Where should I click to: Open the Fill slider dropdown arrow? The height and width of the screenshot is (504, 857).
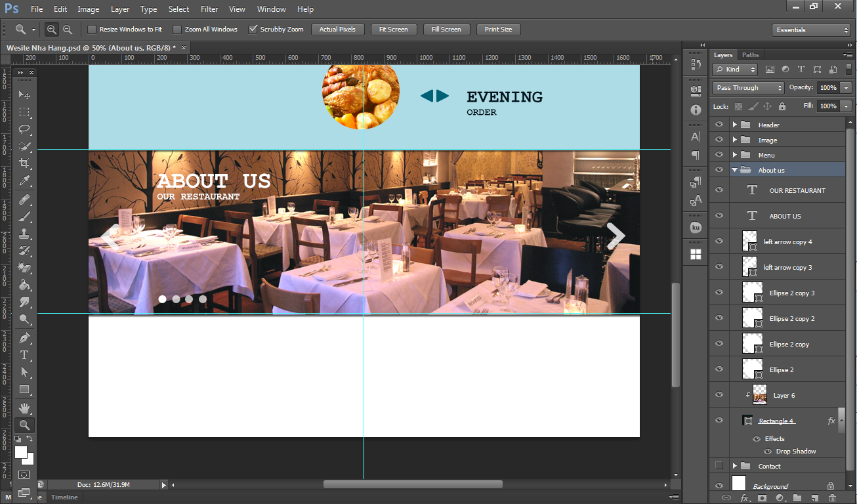[x=846, y=106]
